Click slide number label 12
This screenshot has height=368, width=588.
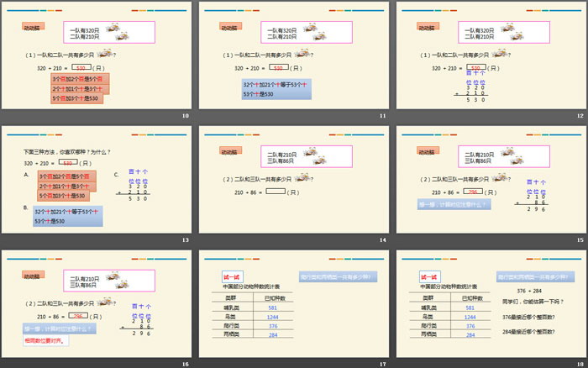(x=580, y=116)
